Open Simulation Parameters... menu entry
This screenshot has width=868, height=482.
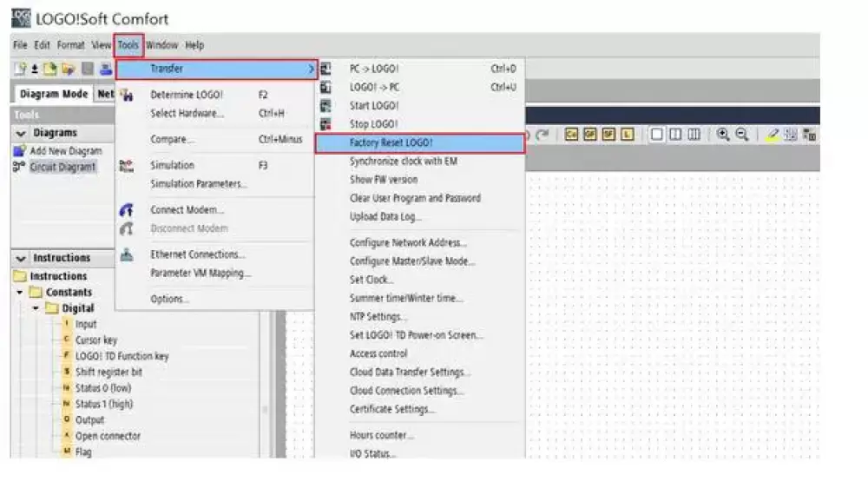[x=215, y=183]
